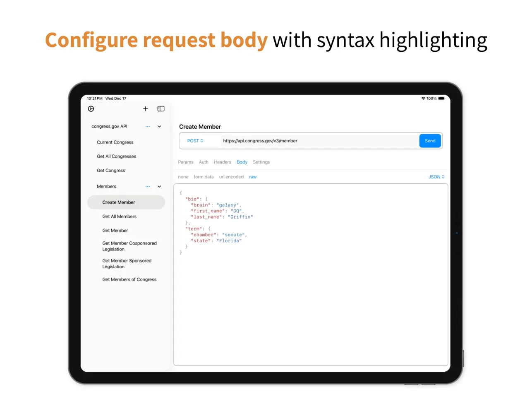Click inside the request body editor

(x=311, y=275)
